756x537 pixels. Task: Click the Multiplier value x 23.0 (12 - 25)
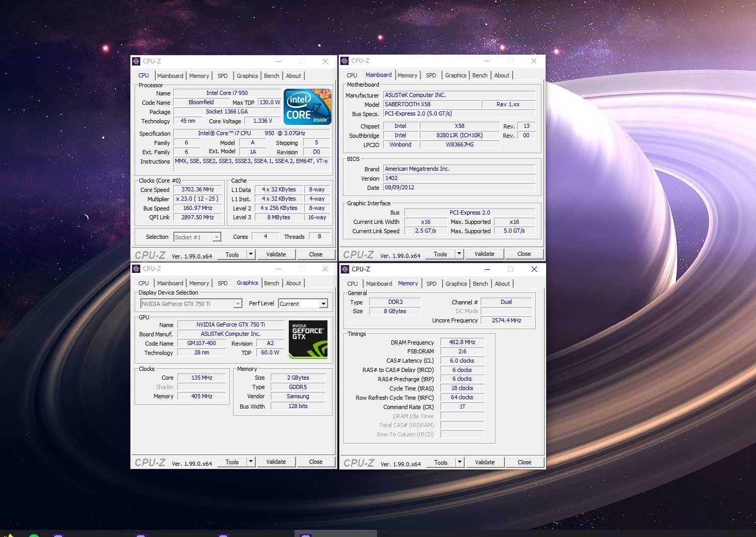(x=198, y=199)
